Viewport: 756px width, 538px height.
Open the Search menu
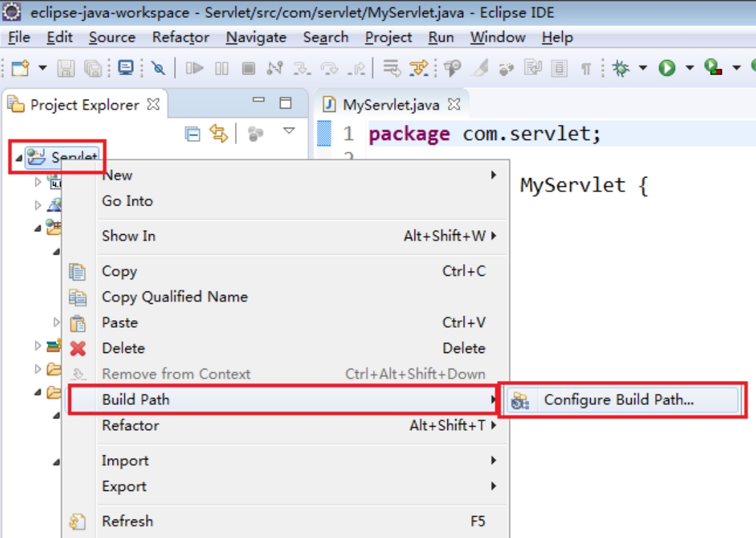pyautogui.click(x=326, y=37)
